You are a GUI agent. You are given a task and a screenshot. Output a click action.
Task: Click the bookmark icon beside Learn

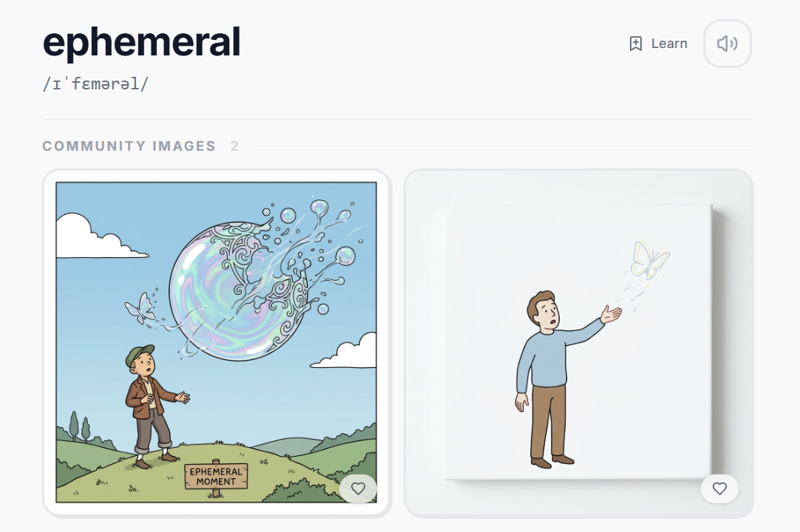coord(635,44)
